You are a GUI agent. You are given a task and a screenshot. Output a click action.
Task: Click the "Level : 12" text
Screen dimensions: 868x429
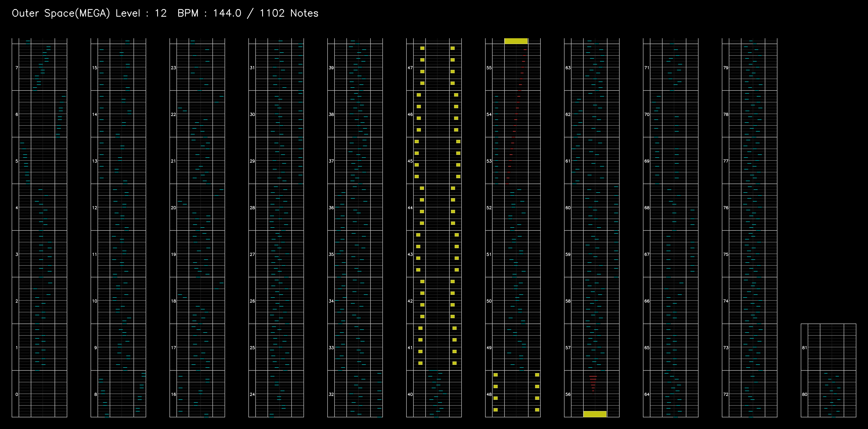click(x=141, y=13)
